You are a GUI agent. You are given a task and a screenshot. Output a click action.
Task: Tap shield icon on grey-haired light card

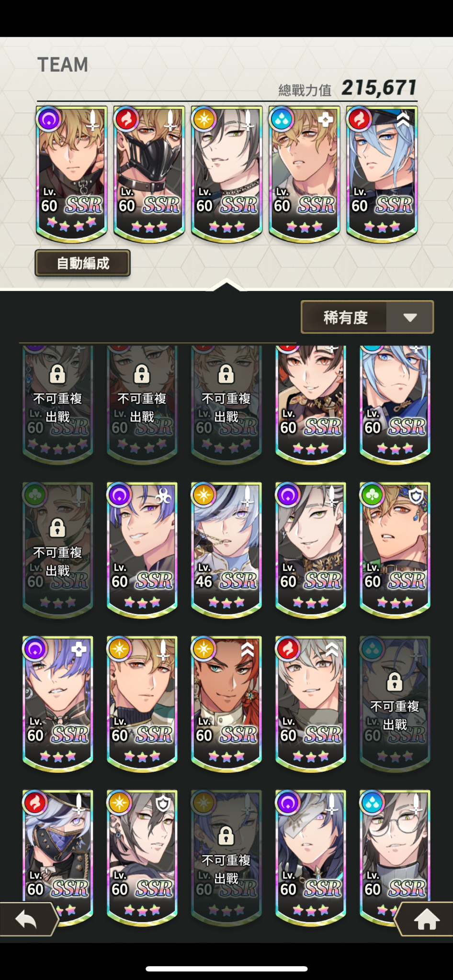[163, 803]
